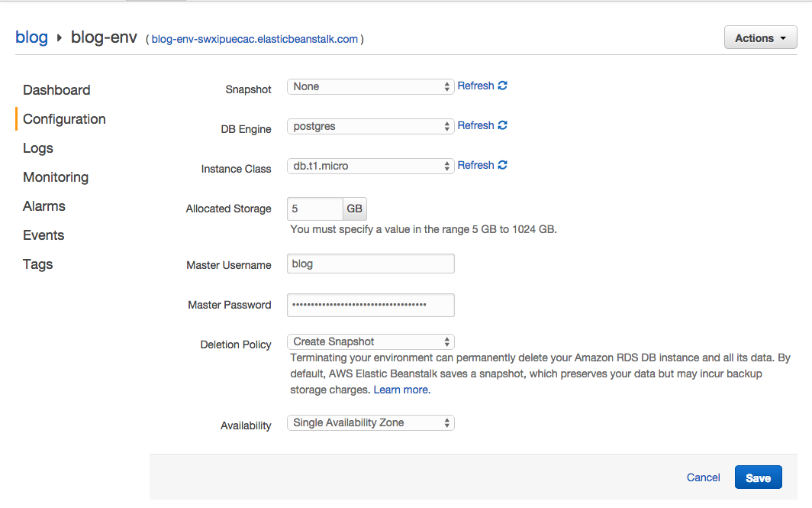The height and width of the screenshot is (508, 812).
Task: Click refresh icon beside Instance Class
Action: click(x=502, y=166)
